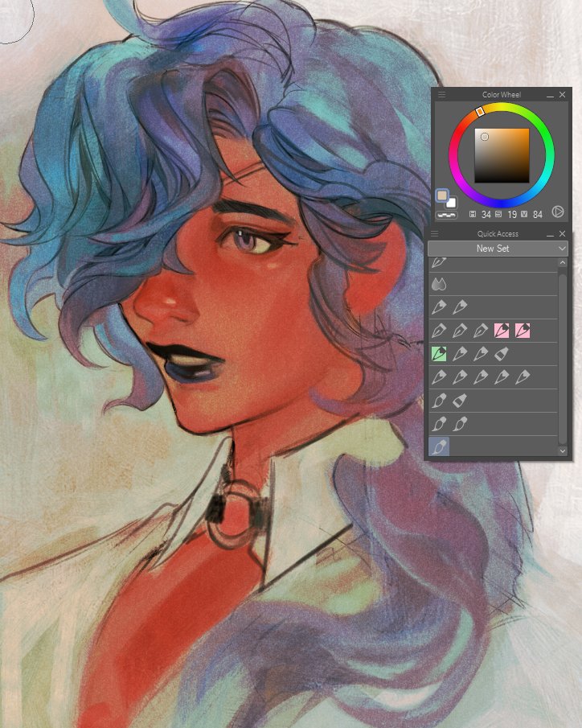Click the orange handle on the hue ring

pyautogui.click(x=481, y=112)
